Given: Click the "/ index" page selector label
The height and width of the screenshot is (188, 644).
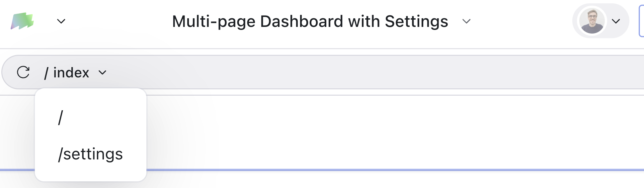Looking at the screenshot, I should point(67,72).
